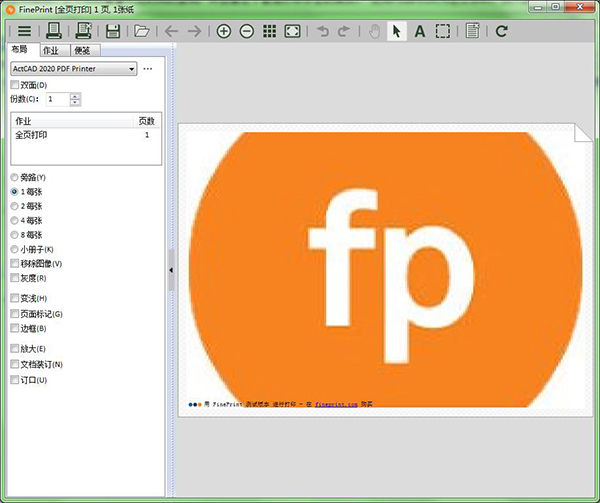Select the hand pan tool
600x503 pixels.
[375, 31]
